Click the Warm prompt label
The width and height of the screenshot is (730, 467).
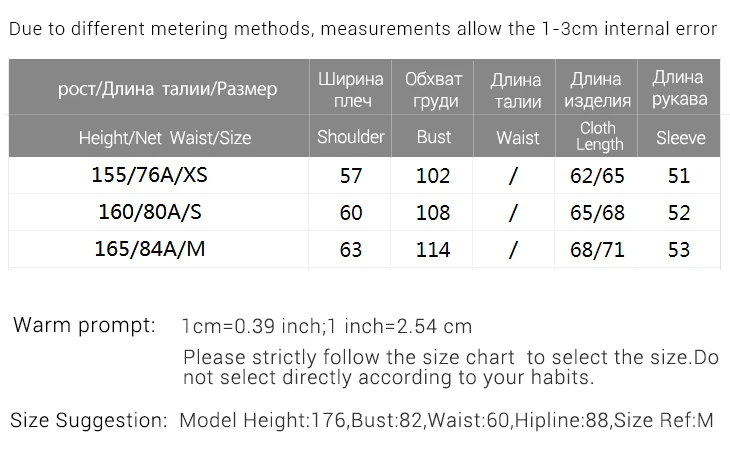pyautogui.click(x=84, y=325)
